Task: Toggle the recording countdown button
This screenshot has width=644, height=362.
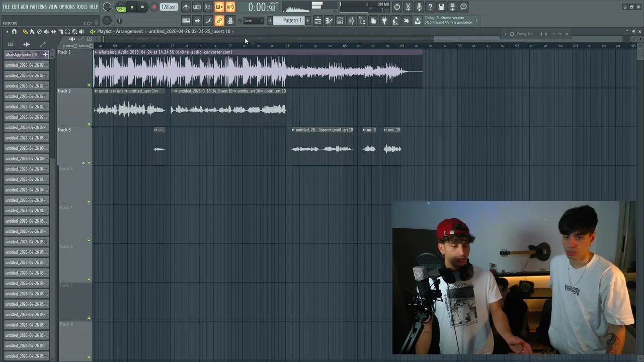Action: (x=208, y=7)
